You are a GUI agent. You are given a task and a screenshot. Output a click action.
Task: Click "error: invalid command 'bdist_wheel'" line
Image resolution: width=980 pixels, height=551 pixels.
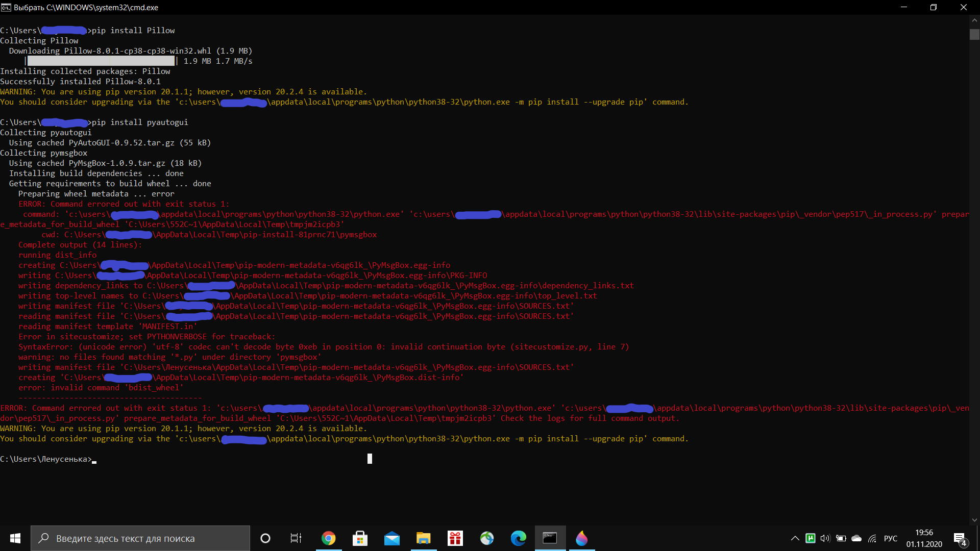101,388
